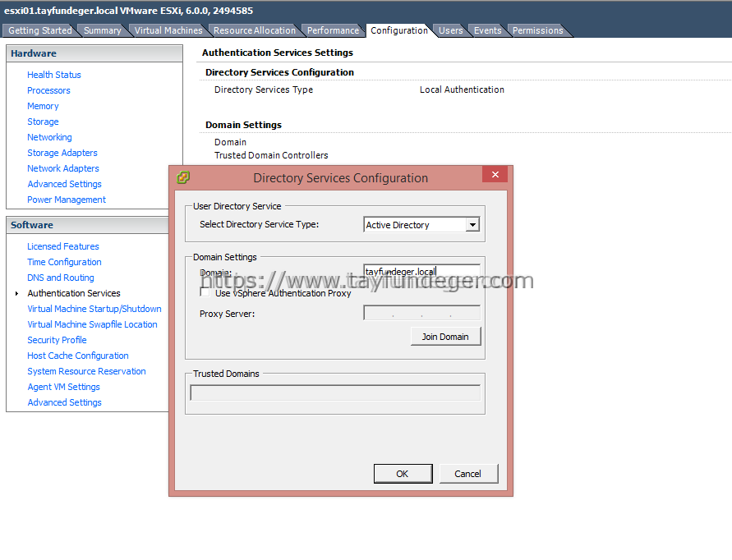Open Advanced Settings under Software
Viewport: 732px width, 560px height.
click(x=64, y=402)
